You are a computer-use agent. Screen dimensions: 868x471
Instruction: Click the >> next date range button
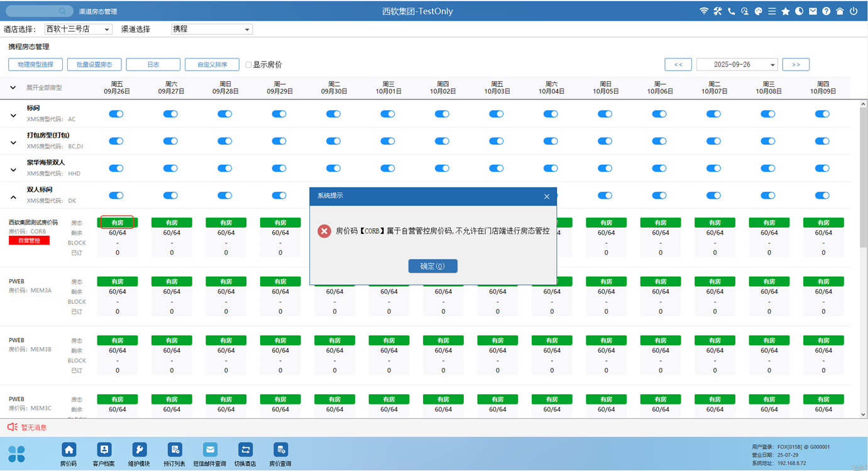click(796, 65)
